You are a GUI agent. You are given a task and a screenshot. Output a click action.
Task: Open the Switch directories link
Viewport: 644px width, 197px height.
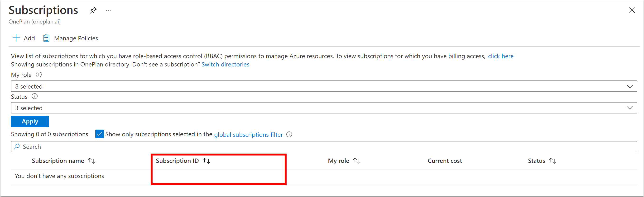pos(225,64)
